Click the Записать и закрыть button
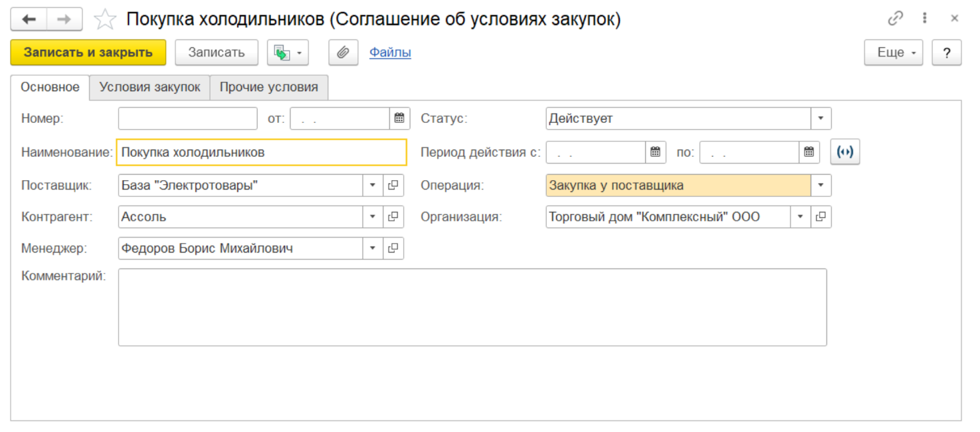 (x=88, y=53)
